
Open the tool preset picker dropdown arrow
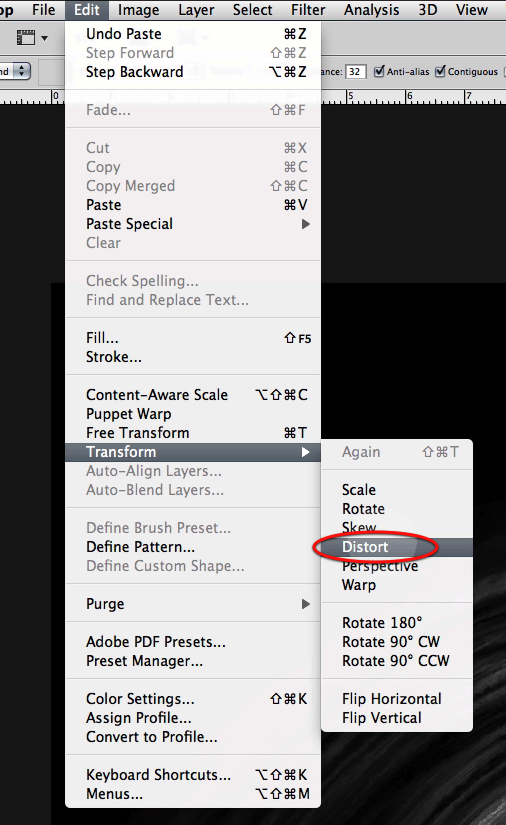pyautogui.click(x=44, y=38)
